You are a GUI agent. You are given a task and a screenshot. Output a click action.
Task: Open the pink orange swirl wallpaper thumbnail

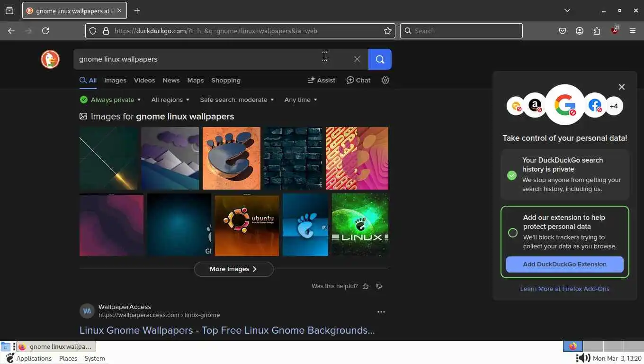coord(357,158)
